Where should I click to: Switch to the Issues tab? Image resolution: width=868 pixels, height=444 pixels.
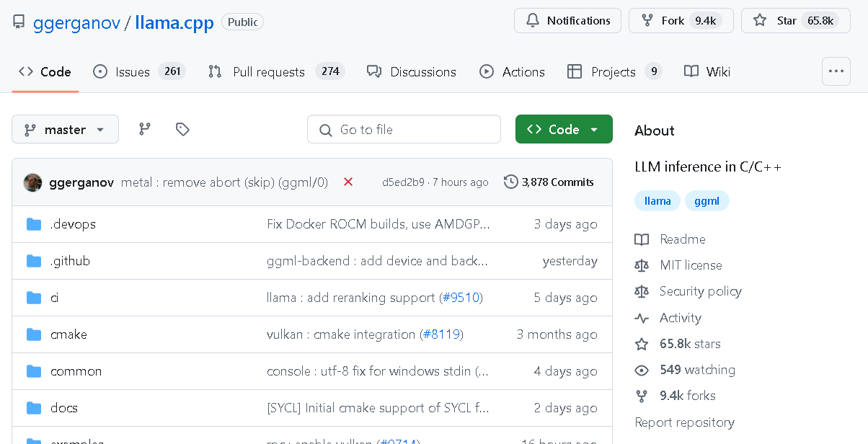click(132, 72)
